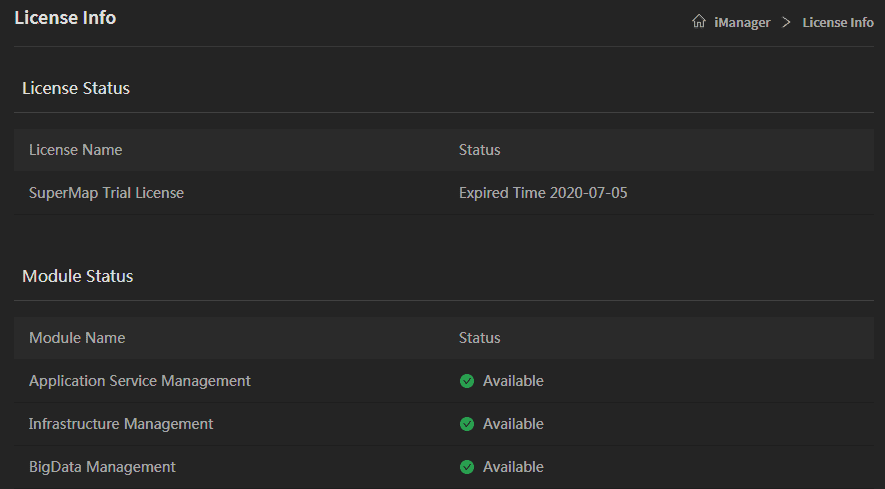
Task: Select the SuperMap Trial License row
Action: click(x=106, y=193)
